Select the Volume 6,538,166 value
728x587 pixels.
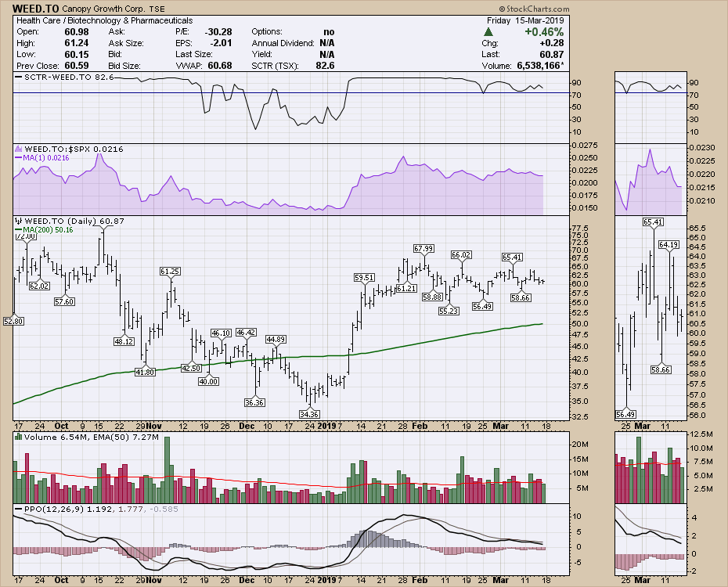pos(540,66)
